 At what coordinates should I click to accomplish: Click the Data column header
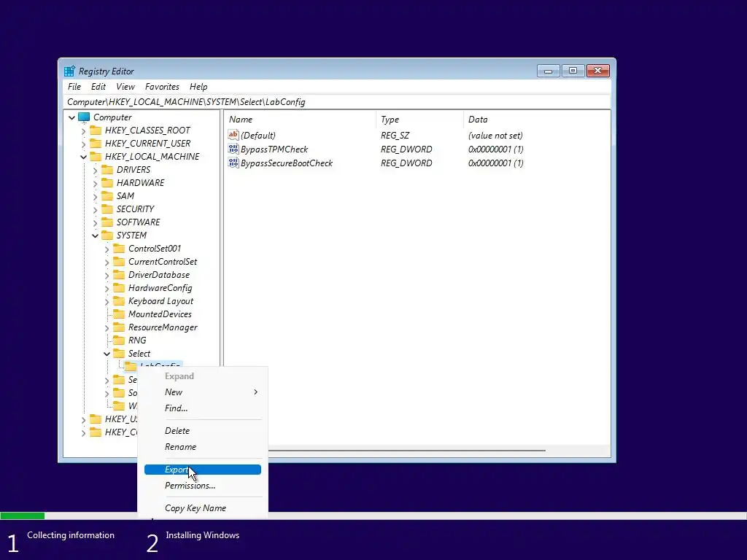(x=536, y=120)
